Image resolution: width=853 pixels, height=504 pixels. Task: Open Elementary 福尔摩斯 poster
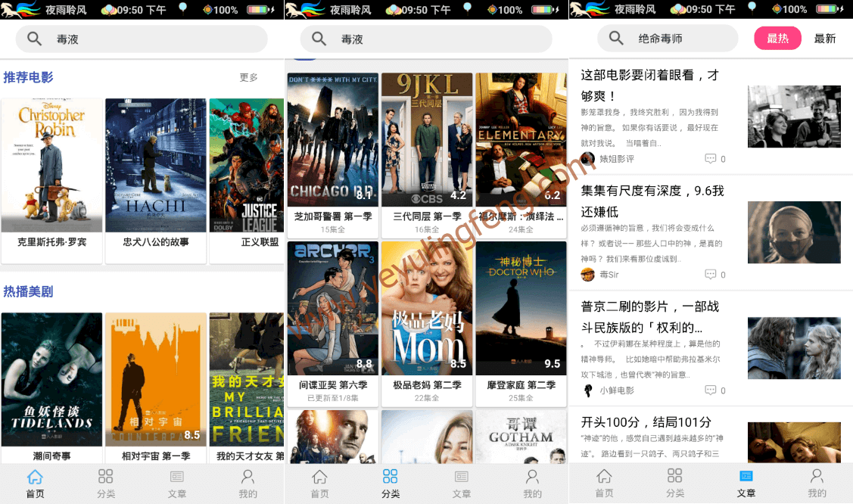click(521, 140)
